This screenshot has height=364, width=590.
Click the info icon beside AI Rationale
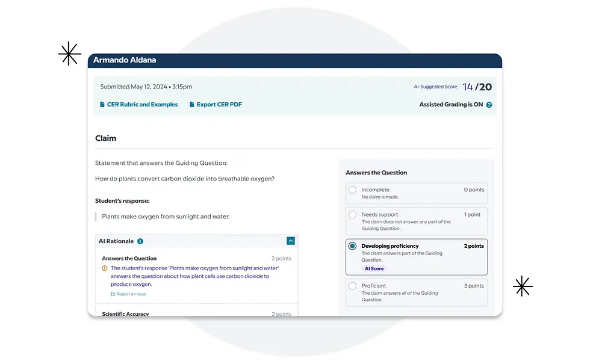click(140, 241)
